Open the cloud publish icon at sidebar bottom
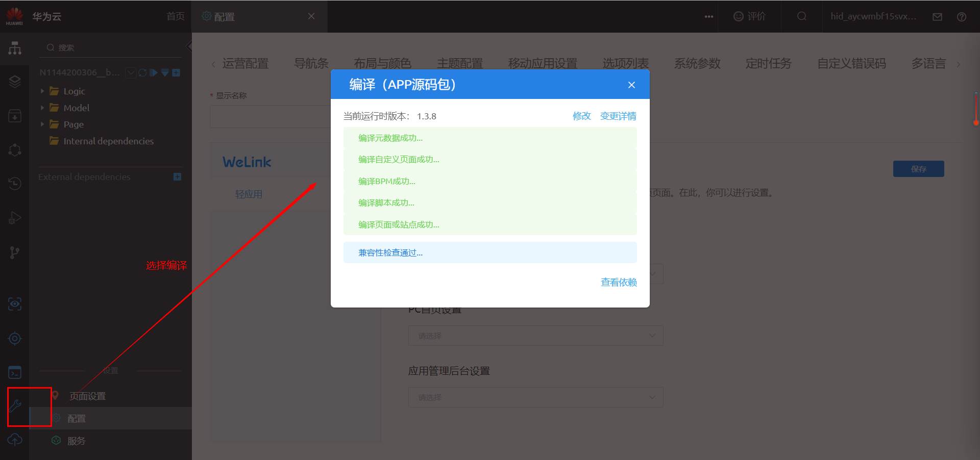980x460 pixels. point(15,440)
